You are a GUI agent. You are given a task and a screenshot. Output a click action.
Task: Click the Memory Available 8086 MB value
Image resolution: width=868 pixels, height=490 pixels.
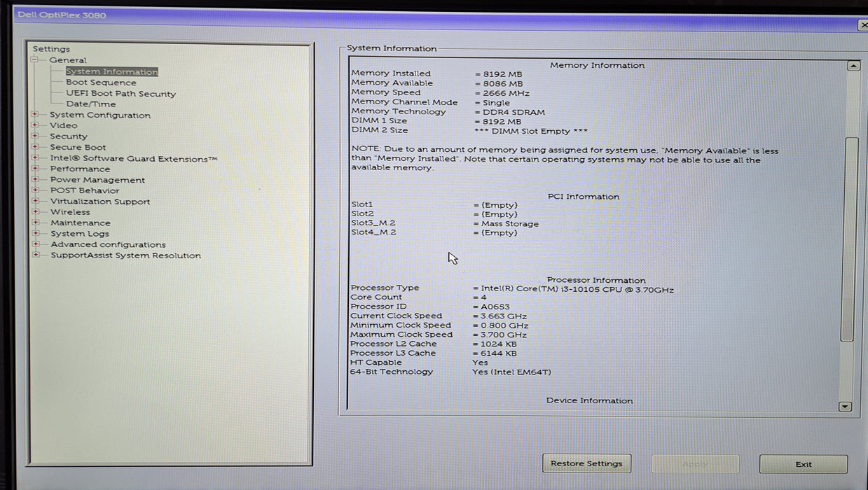pos(502,83)
